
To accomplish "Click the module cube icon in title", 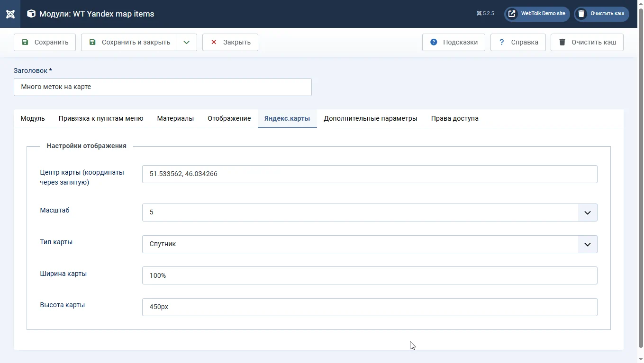I will 31,14.
